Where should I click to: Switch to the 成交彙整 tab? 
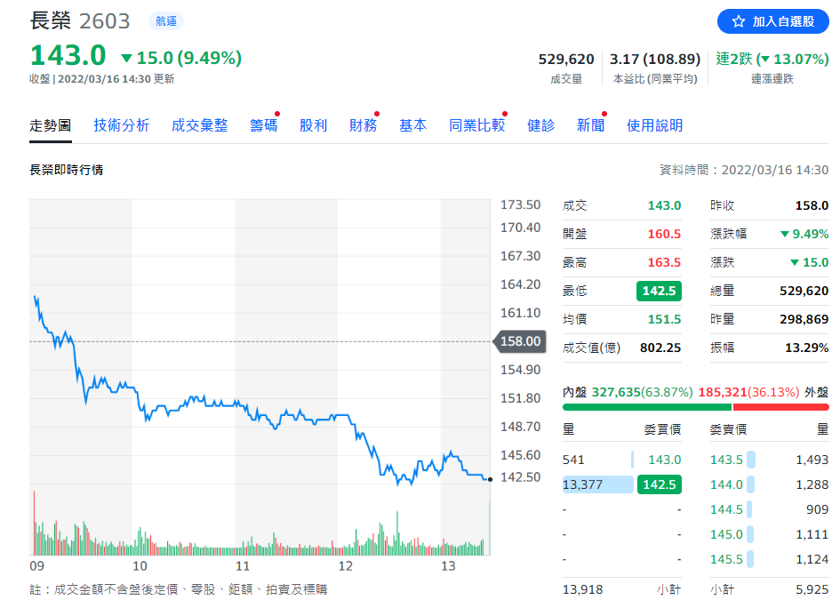[x=199, y=125]
